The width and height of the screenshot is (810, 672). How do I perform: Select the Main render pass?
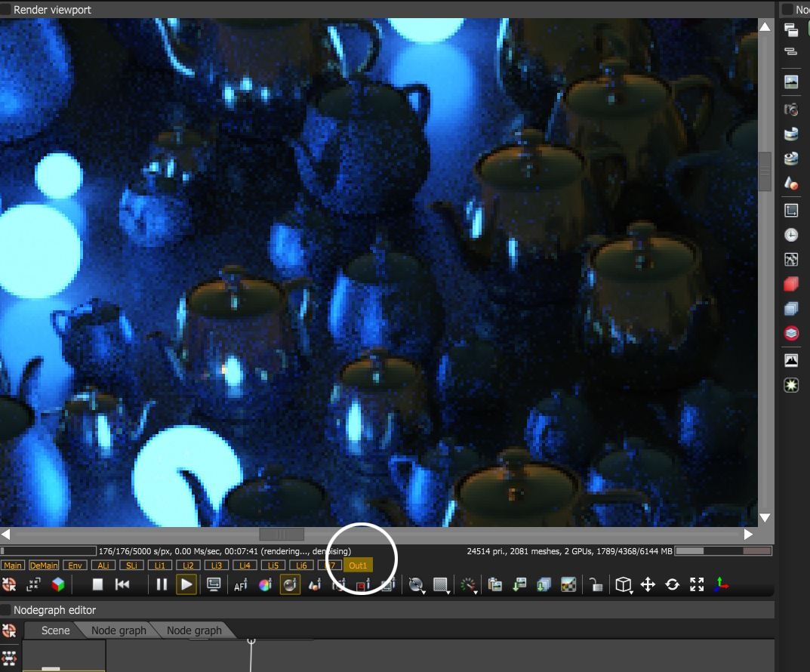click(12, 566)
